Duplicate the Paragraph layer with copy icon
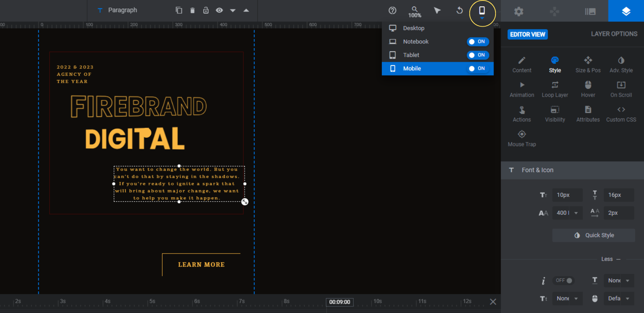644x313 pixels. 179,10
